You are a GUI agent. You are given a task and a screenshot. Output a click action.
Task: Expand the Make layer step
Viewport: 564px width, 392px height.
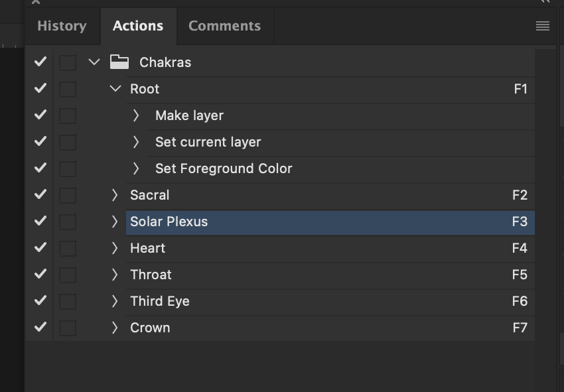136,115
